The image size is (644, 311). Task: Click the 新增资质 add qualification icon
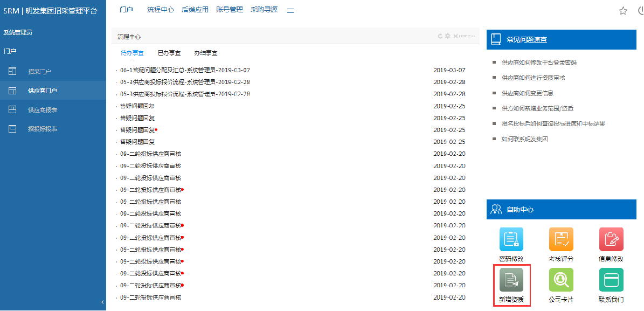pyautogui.click(x=511, y=280)
